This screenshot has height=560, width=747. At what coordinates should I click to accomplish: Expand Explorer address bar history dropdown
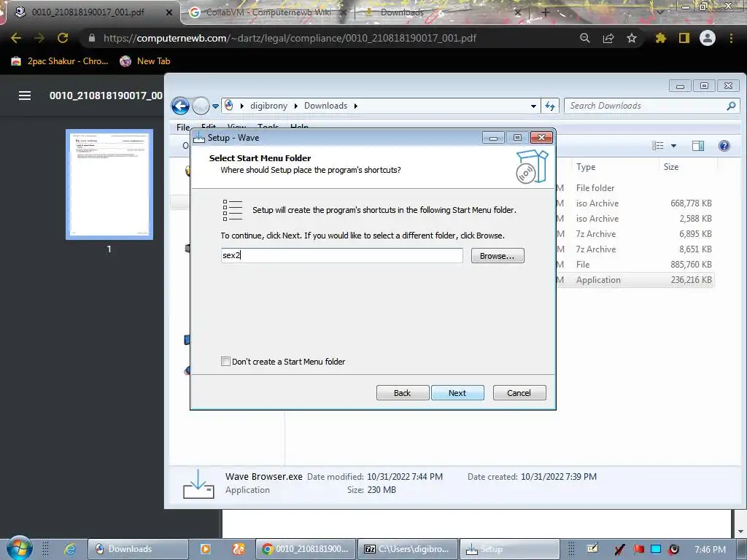[x=533, y=106]
